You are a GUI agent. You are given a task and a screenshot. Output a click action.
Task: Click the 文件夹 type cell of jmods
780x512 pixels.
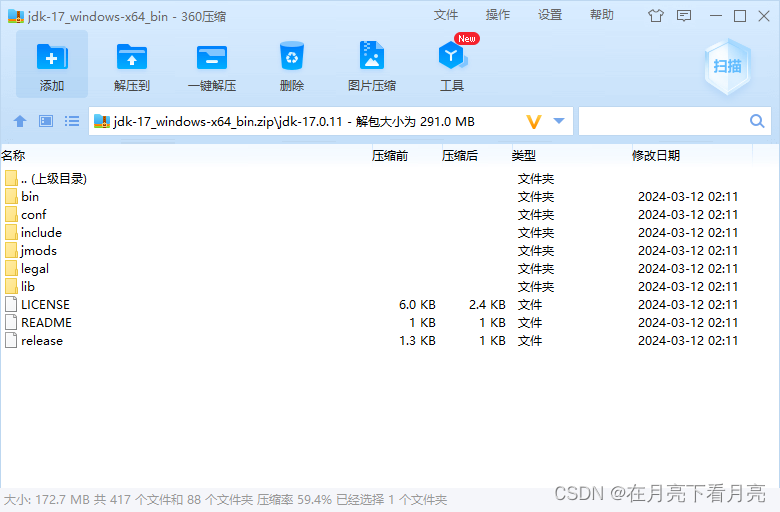(x=536, y=250)
